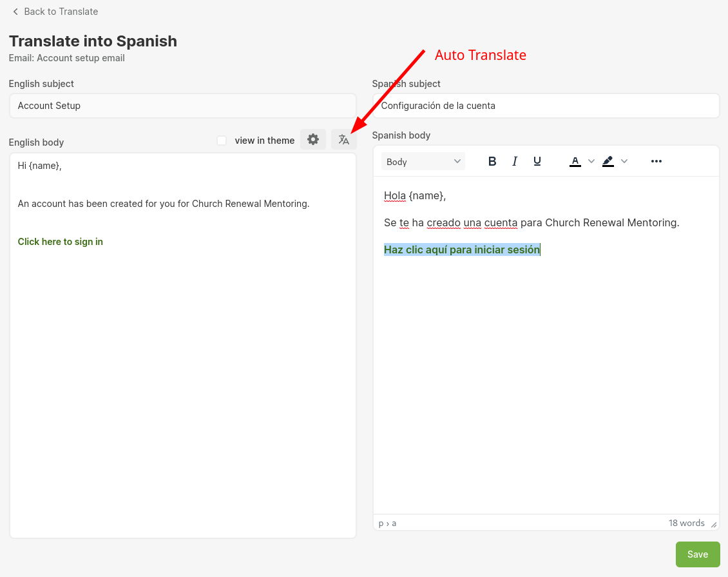Click the 'Click here to sign in' link
728x577 pixels.
click(x=61, y=242)
